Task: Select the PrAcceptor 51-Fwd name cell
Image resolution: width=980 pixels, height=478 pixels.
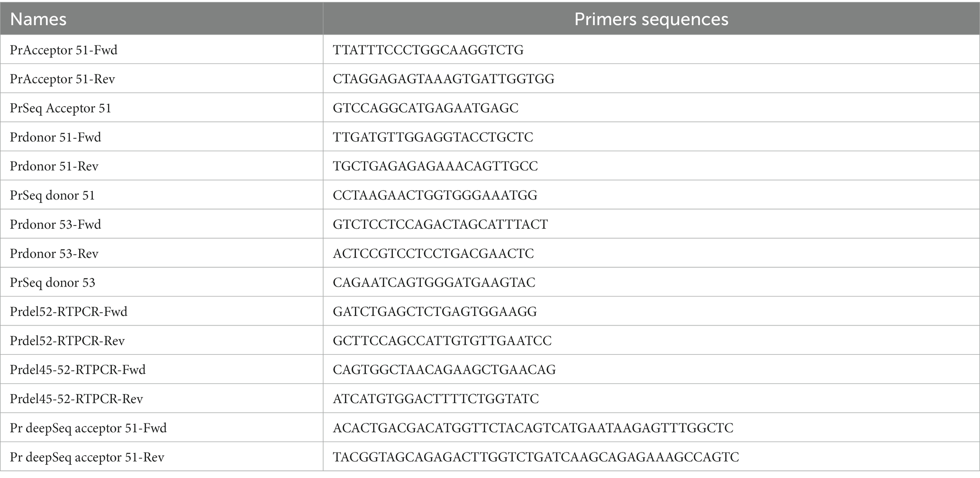Action: point(162,50)
